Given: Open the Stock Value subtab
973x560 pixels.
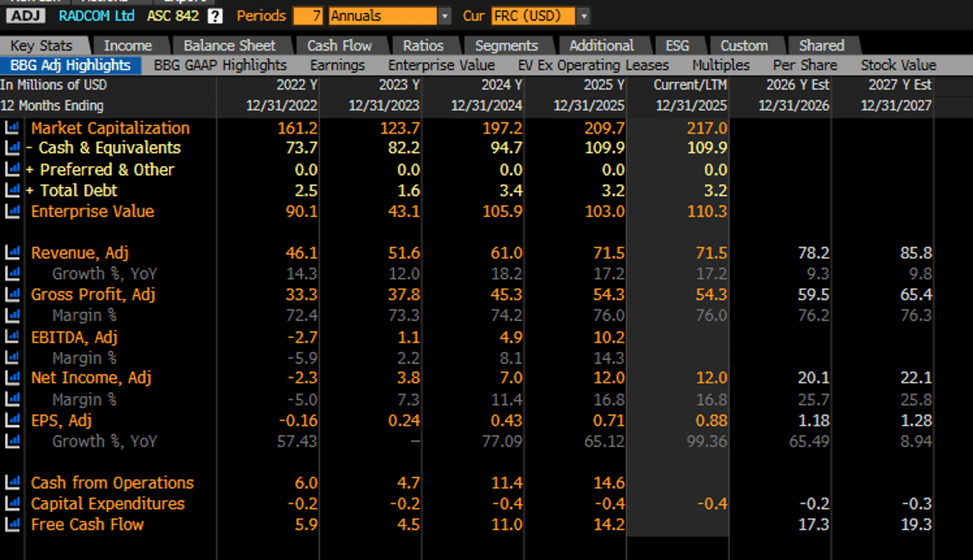Looking at the screenshot, I should click(x=898, y=66).
